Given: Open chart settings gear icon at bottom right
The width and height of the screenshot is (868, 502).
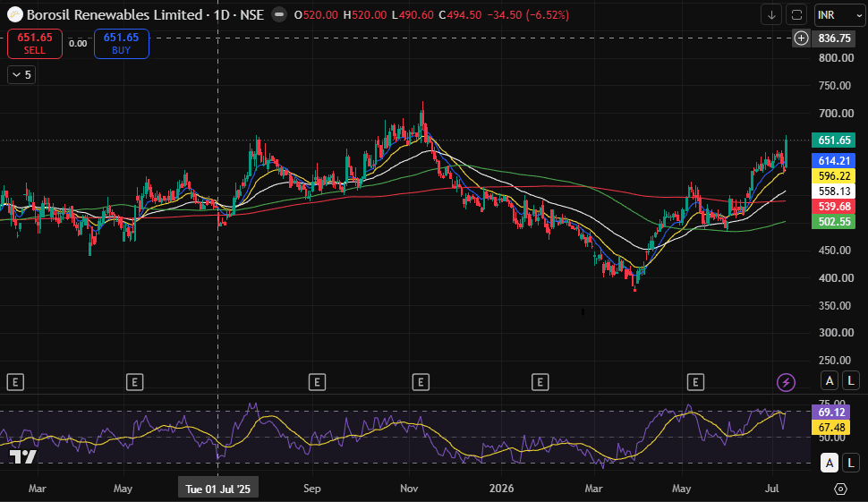Looking at the screenshot, I should pyautogui.click(x=840, y=489).
